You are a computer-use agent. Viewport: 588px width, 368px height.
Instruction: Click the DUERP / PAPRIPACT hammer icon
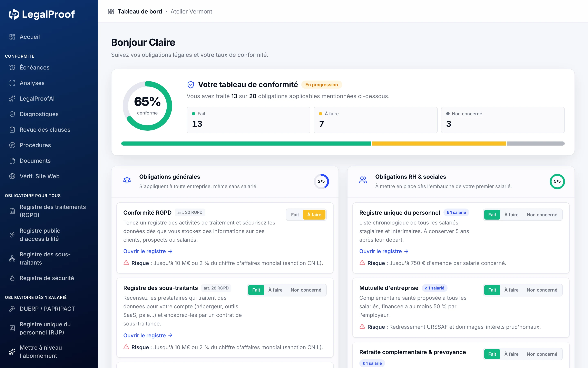[12, 309]
